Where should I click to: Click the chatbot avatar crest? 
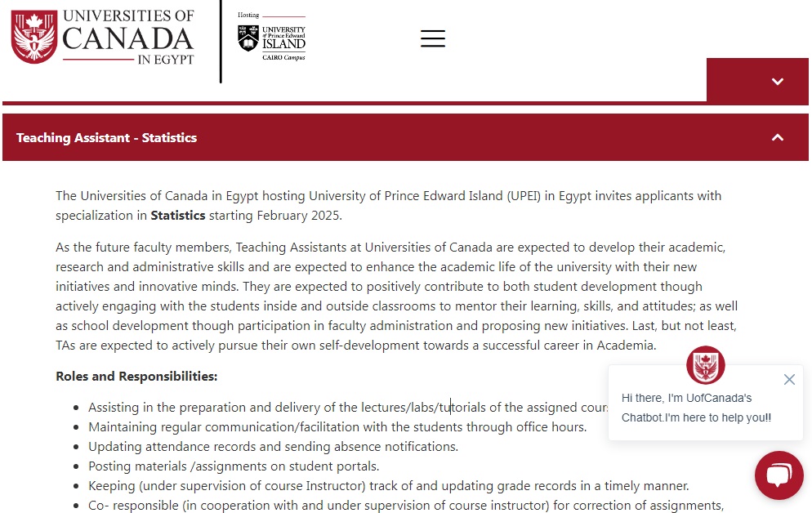pos(705,365)
